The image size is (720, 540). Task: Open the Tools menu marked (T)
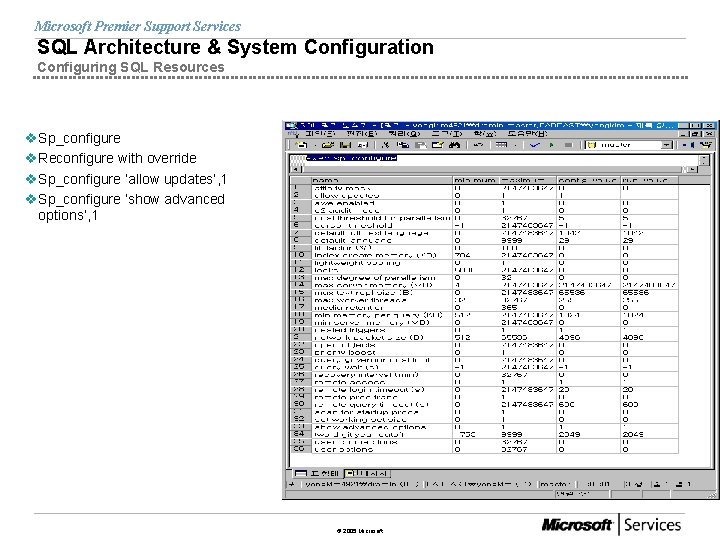[447, 134]
